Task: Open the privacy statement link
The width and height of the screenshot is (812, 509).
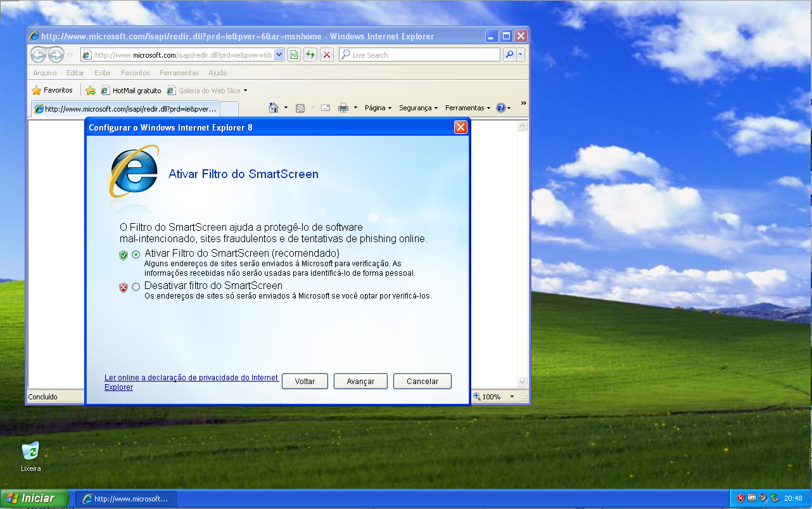Action: pyautogui.click(x=191, y=378)
